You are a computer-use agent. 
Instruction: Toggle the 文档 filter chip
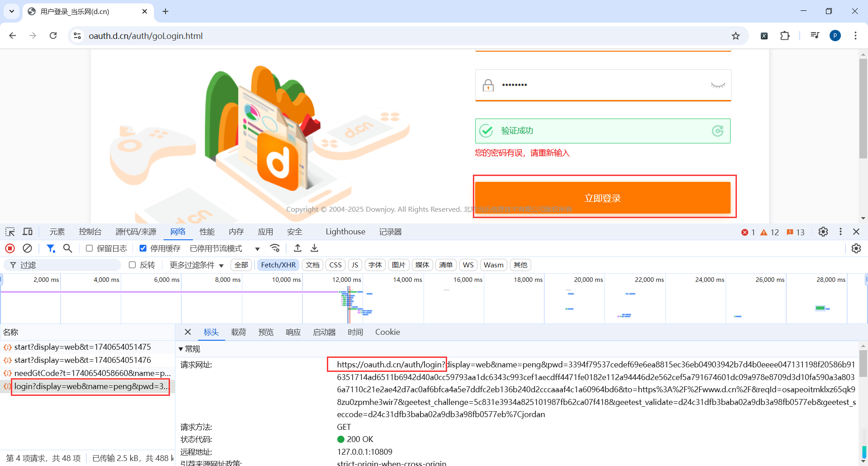tap(312, 265)
